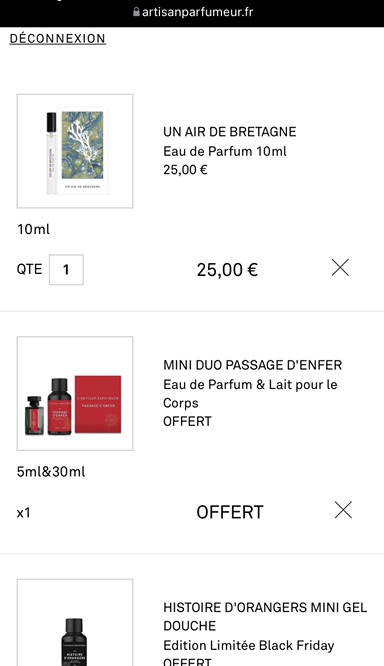Edit quantity field for Un Air de Bretagne

click(66, 270)
